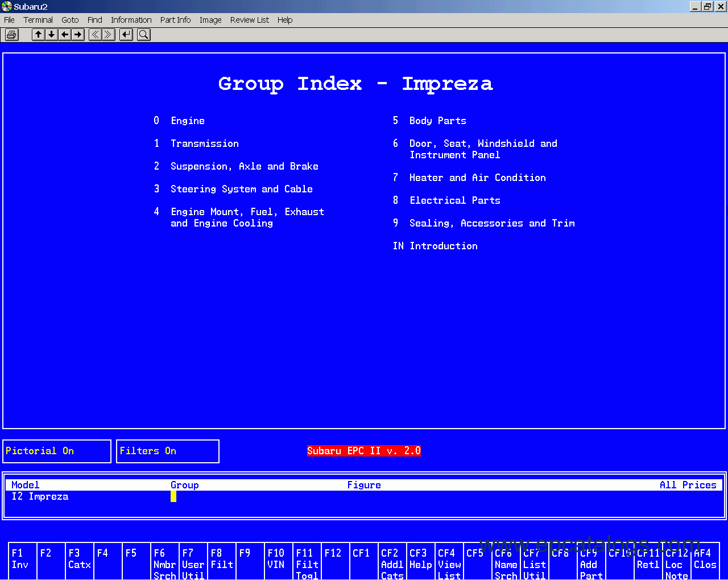This screenshot has height=580, width=728.
Task: Click the CF12 Loc Note function key
Action: pyautogui.click(x=677, y=562)
